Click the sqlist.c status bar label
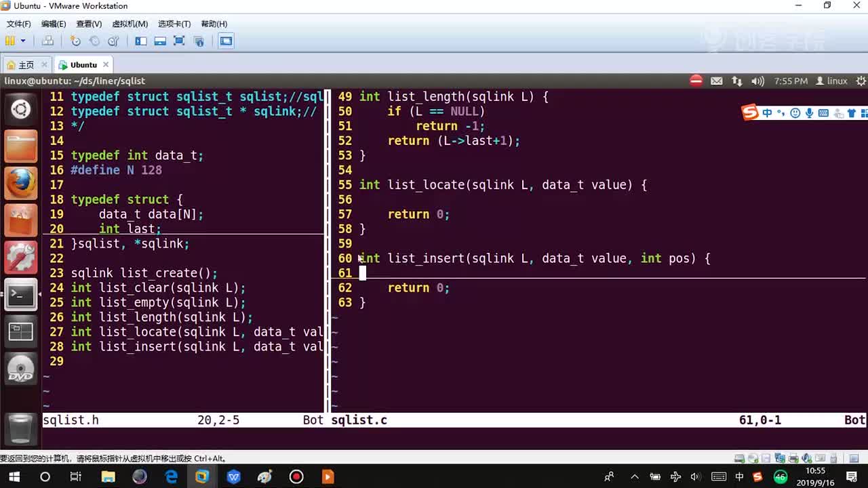Image resolution: width=868 pixels, height=488 pixels. click(359, 420)
